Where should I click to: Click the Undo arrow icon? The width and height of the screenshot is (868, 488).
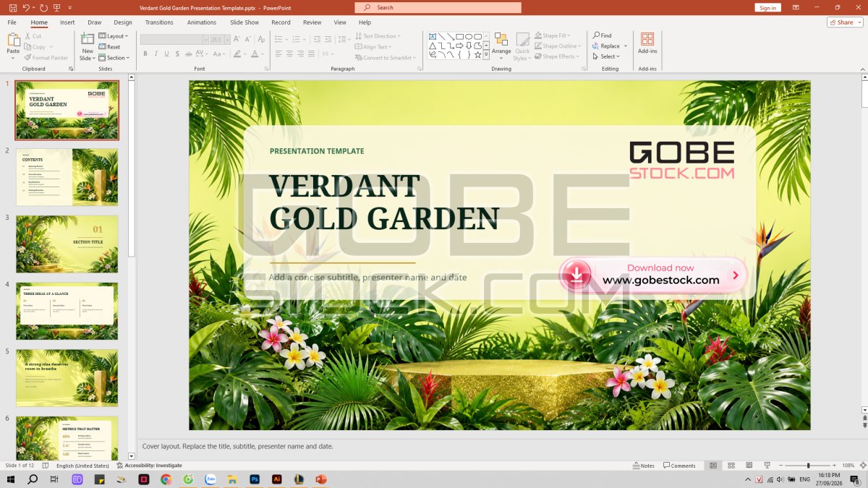click(x=26, y=7)
